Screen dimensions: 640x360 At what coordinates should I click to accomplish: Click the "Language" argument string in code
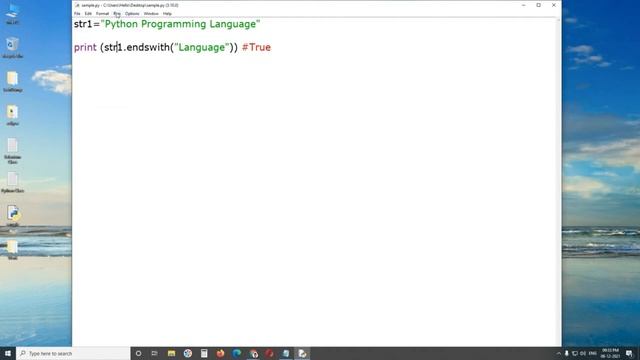(x=202, y=47)
